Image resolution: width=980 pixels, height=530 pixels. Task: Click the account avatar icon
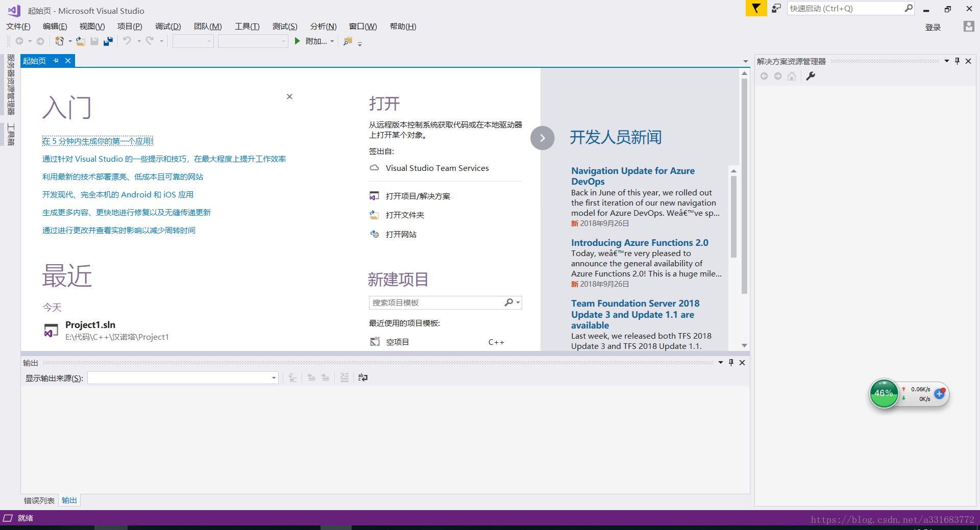tap(968, 27)
